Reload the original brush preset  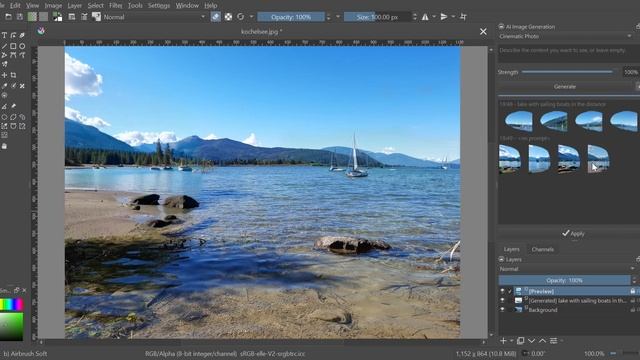pos(240,17)
